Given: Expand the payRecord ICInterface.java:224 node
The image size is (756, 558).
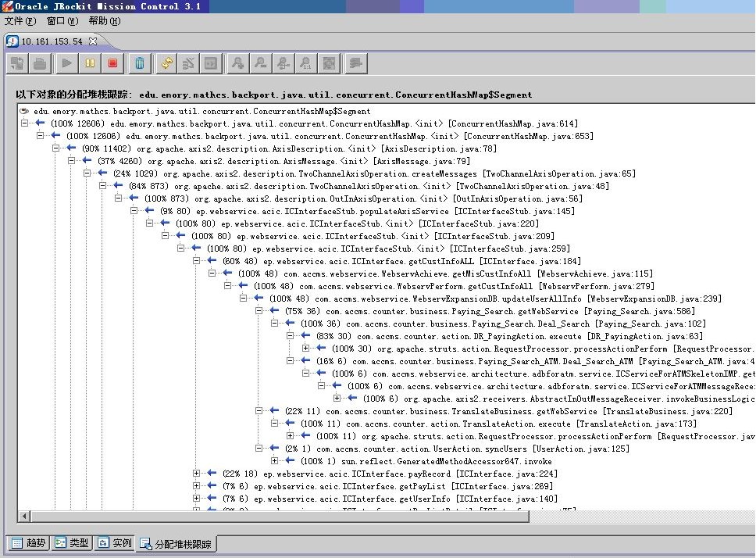Looking at the screenshot, I should tap(196, 474).
